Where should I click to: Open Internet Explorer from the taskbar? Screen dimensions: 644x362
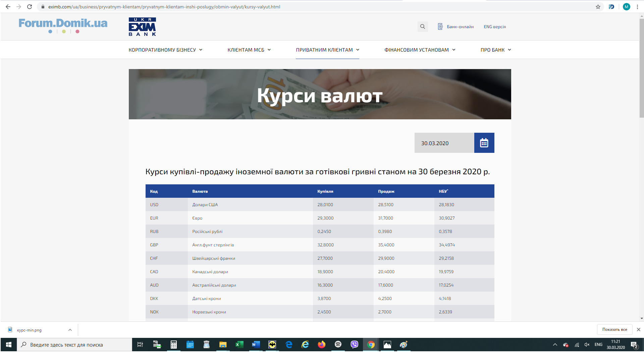(305, 345)
